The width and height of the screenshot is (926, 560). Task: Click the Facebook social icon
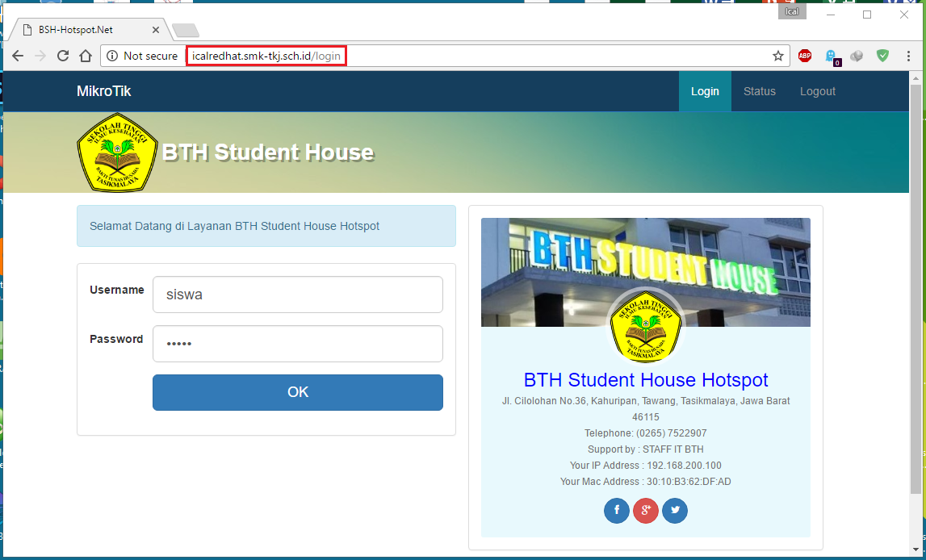coord(617,511)
